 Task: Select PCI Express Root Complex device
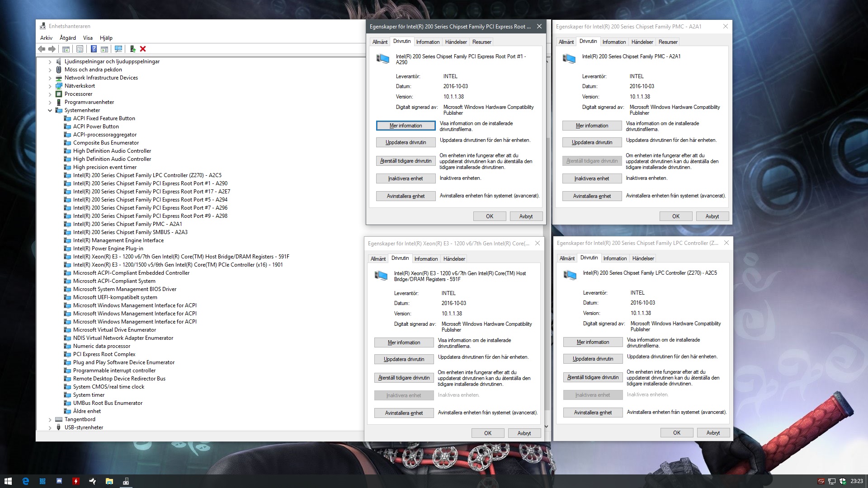(x=104, y=354)
